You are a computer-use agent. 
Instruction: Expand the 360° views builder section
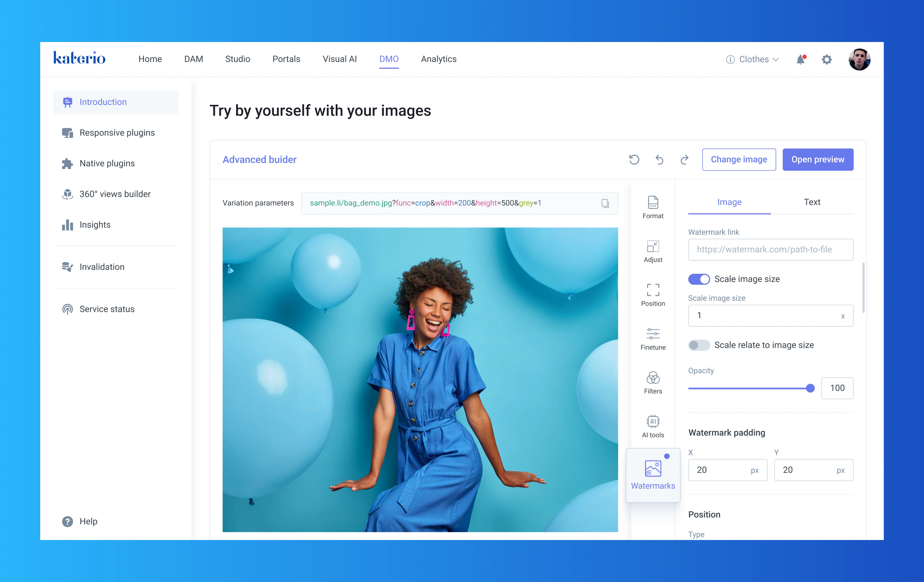point(115,194)
